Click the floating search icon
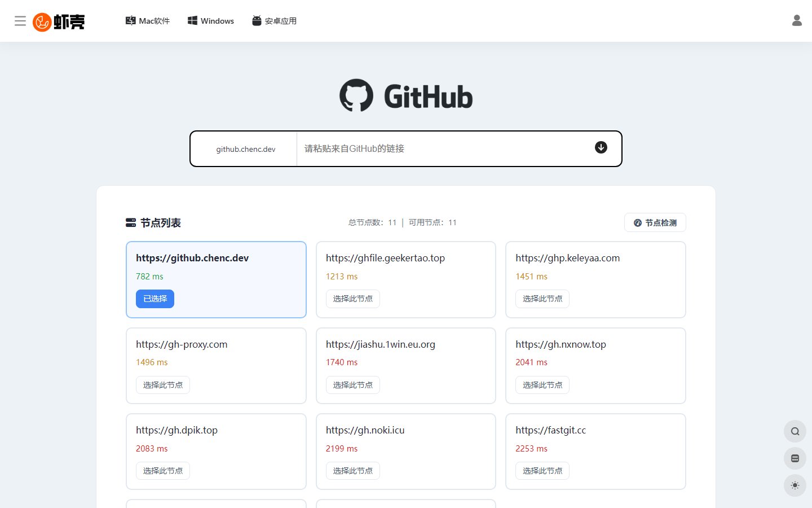The width and height of the screenshot is (812, 508). [795, 431]
